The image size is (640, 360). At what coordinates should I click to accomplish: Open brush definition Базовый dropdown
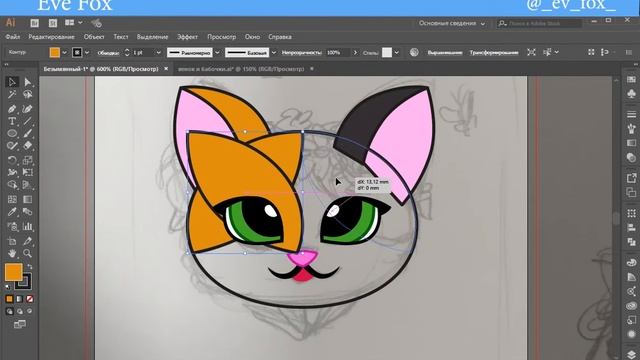click(x=273, y=53)
